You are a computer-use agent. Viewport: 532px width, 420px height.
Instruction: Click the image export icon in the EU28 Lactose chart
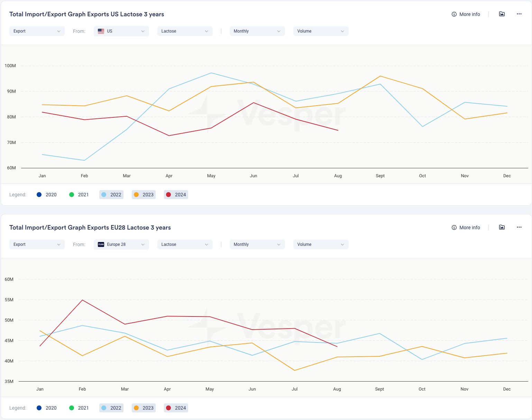(x=502, y=227)
